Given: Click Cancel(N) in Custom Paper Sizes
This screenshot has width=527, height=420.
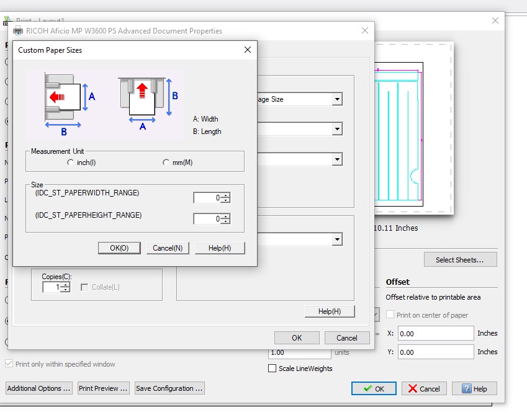Looking at the screenshot, I should (x=168, y=248).
